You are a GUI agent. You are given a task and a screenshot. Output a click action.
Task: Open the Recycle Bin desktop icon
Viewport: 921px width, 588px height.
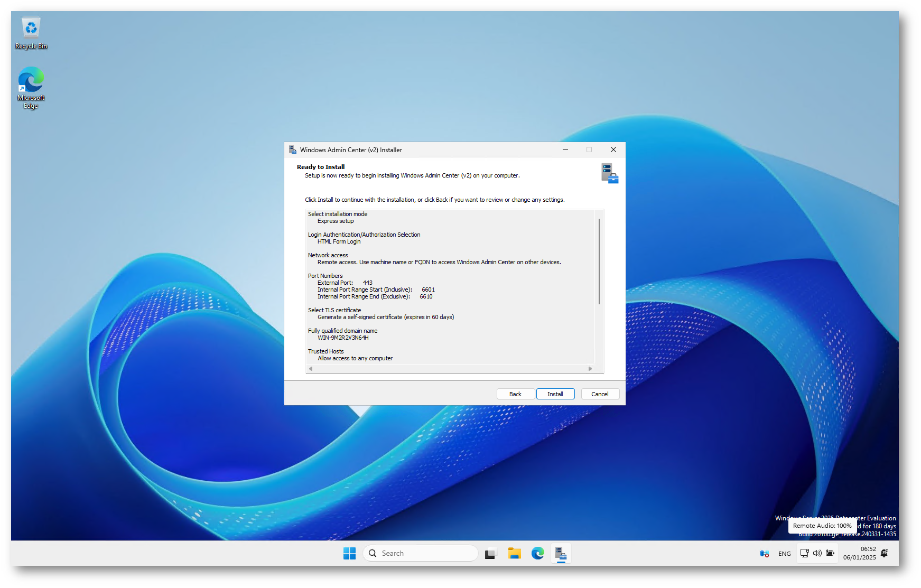click(x=31, y=33)
